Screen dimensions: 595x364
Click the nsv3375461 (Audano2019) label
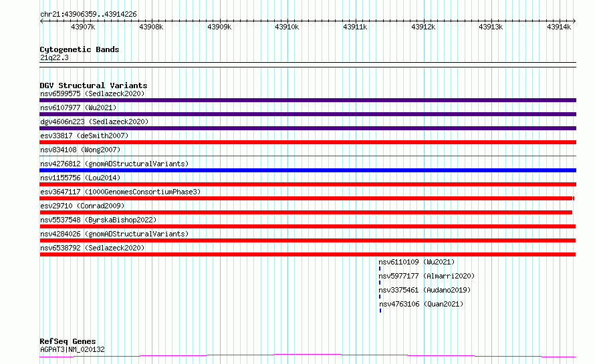[x=425, y=290]
